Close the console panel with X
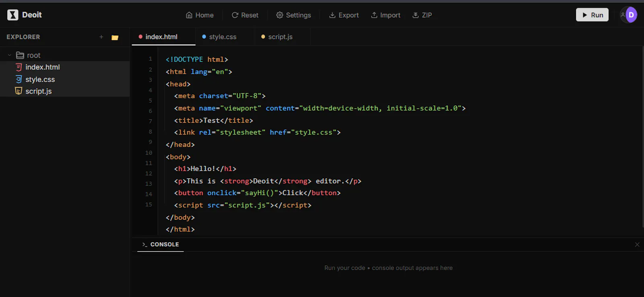Screen dimensions: 644x297 pyautogui.click(x=637, y=244)
